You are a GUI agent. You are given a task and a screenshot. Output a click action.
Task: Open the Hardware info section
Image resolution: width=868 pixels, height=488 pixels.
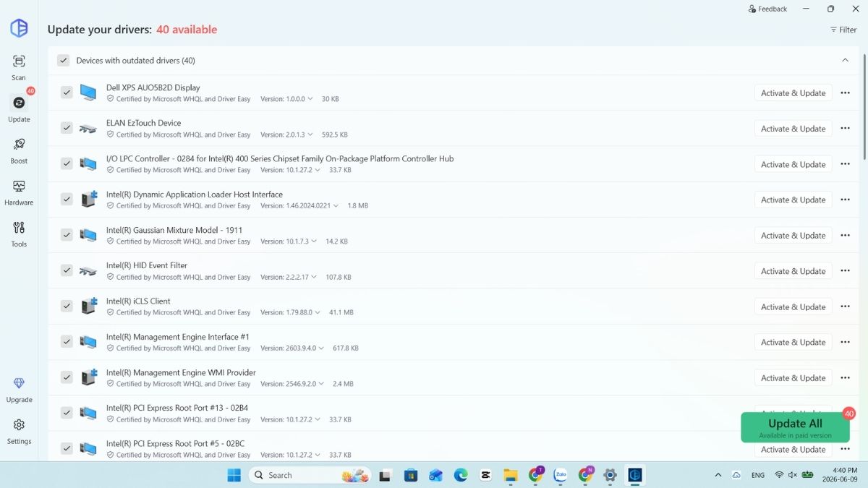click(19, 192)
